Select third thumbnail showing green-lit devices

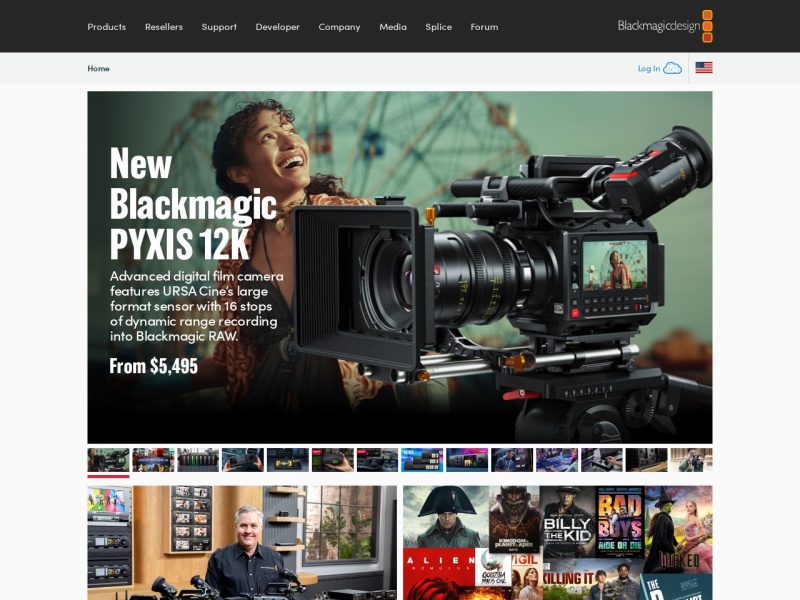coord(198,460)
